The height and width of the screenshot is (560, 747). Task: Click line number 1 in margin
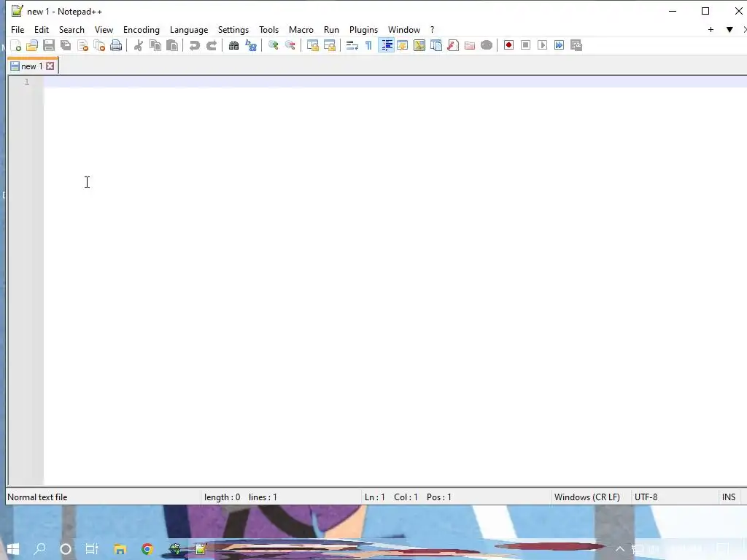tap(27, 82)
